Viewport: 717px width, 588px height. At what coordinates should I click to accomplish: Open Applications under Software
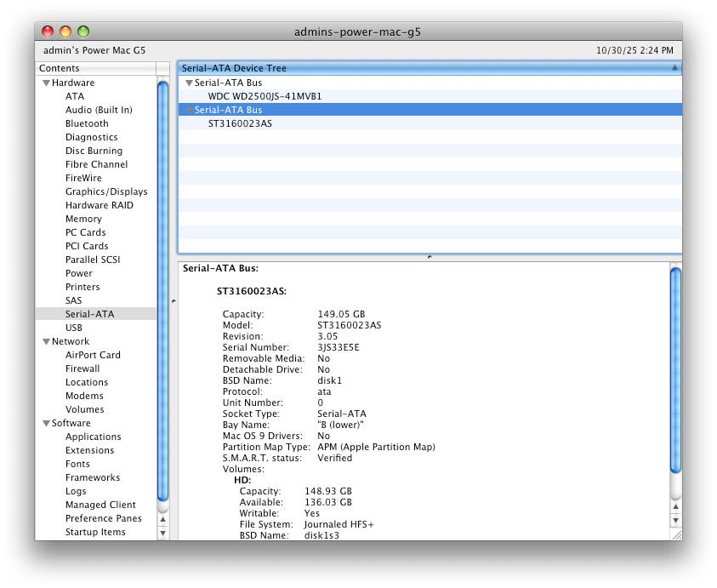[93, 437]
